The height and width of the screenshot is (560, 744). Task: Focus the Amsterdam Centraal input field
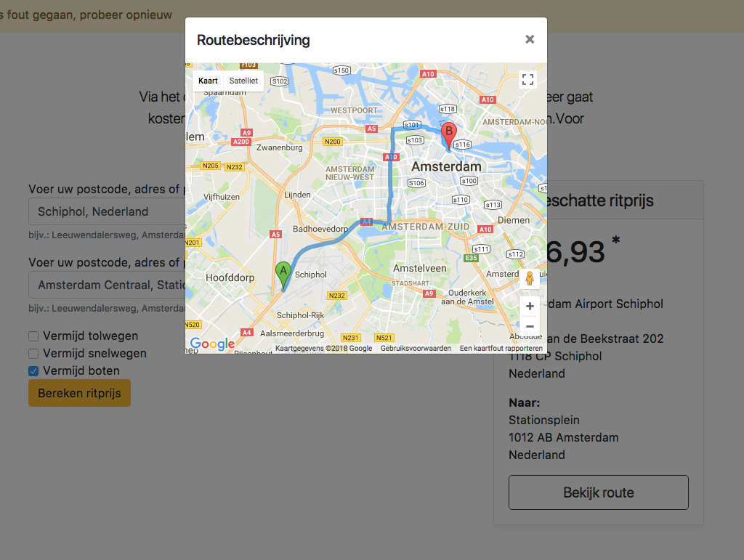point(107,285)
